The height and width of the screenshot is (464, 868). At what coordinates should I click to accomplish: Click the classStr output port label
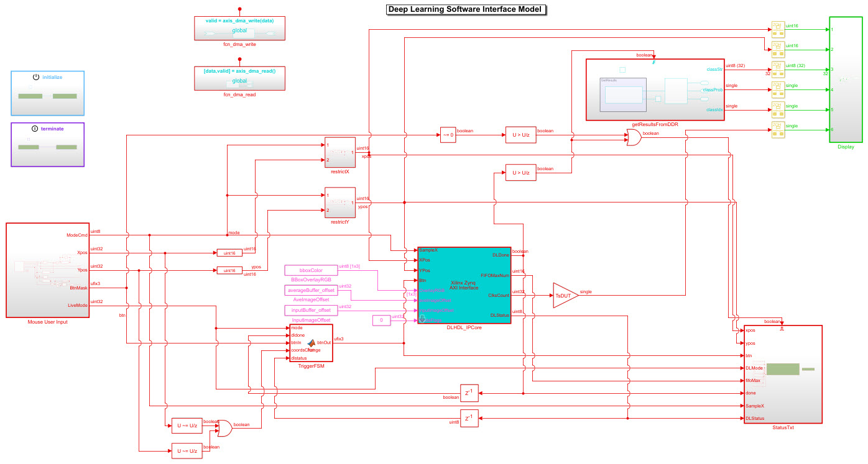(714, 69)
